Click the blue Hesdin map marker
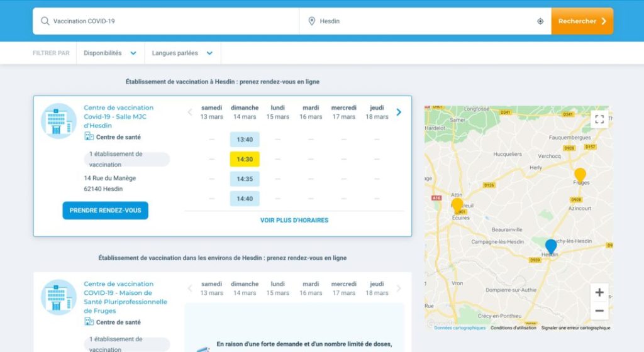The height and width of the screenshot is (352, 644). (551, 246)
